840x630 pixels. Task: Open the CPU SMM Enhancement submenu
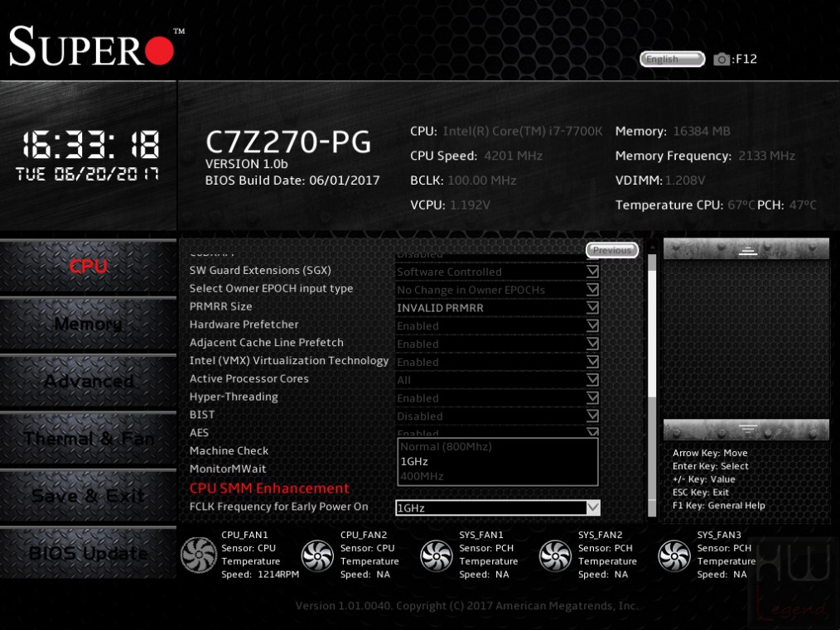269,488
